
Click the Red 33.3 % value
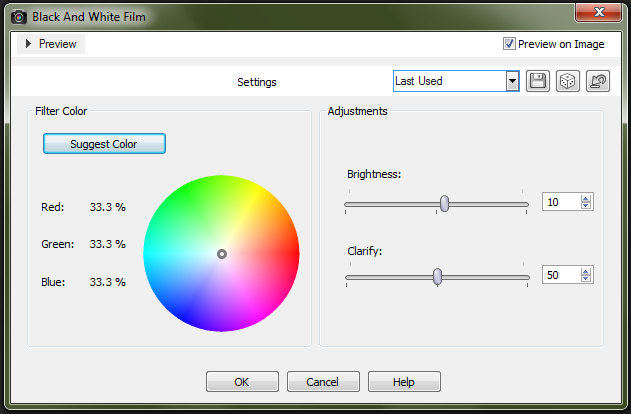click(107, 207)
